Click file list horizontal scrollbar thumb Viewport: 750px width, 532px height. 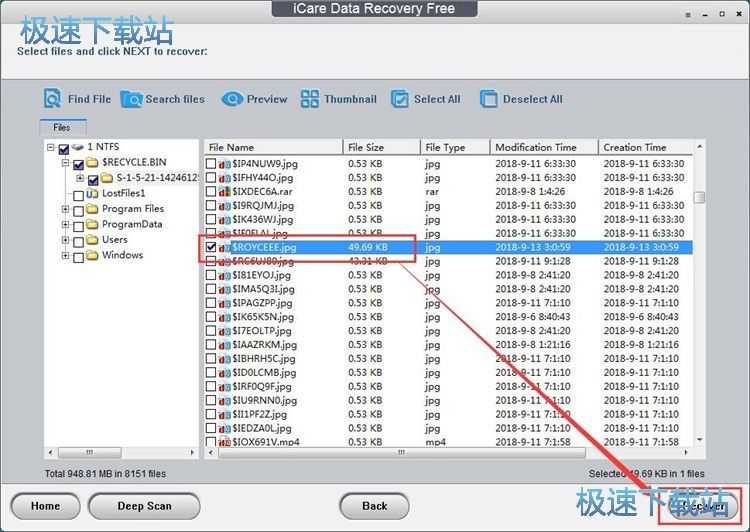point(402,452)
